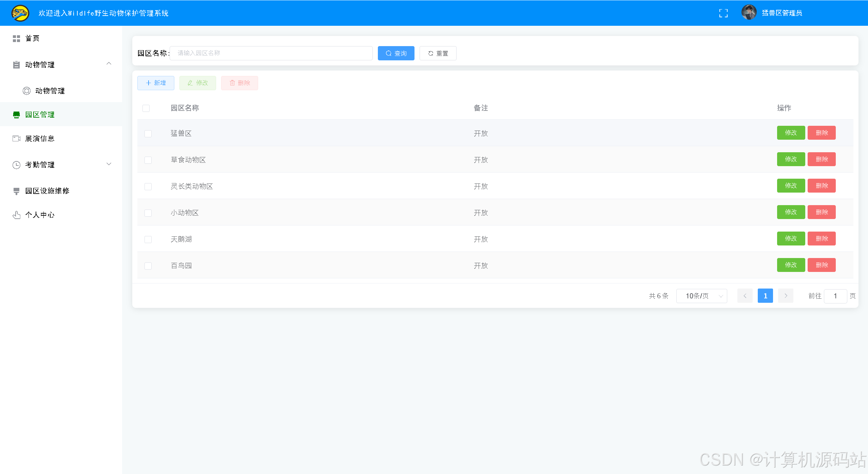
Task: Click the refresh icon in 重置
Action: (431, 54)
